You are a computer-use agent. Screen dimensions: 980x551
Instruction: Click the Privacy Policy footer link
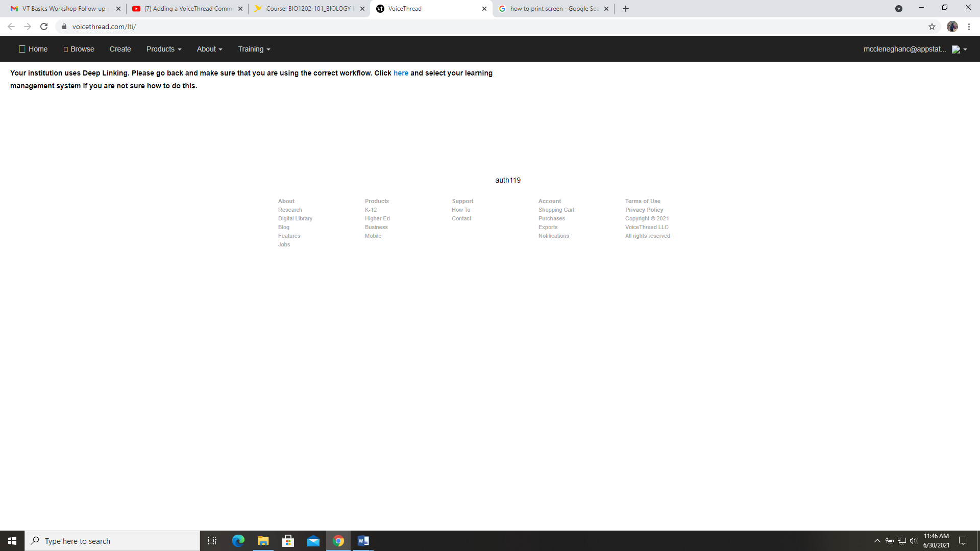(x=644, y=210)
